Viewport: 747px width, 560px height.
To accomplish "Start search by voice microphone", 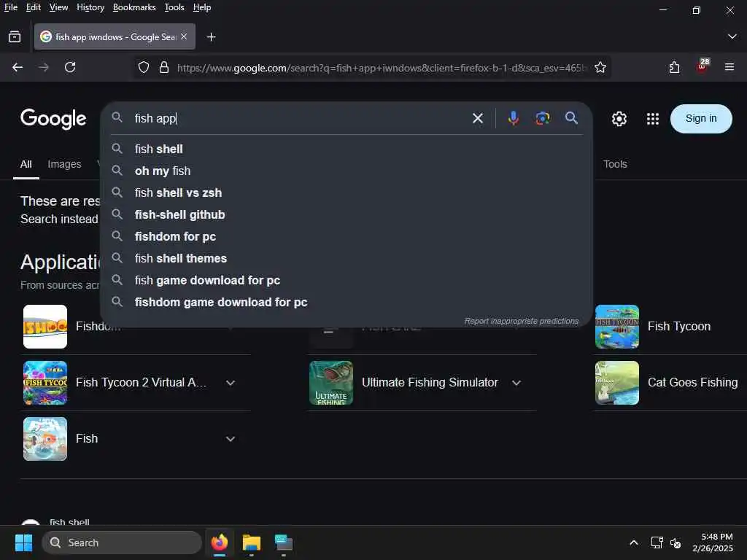I will (x=513, y=118).
